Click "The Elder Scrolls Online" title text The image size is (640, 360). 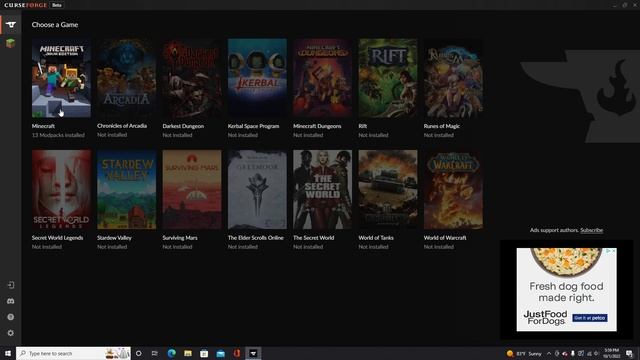click(x=256, y=238)
